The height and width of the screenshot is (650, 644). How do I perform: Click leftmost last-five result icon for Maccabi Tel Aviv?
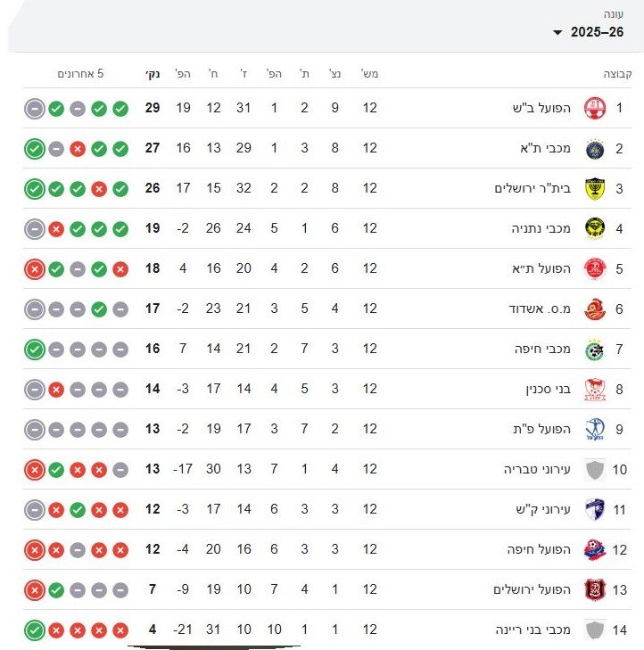[x=34, y=148]
